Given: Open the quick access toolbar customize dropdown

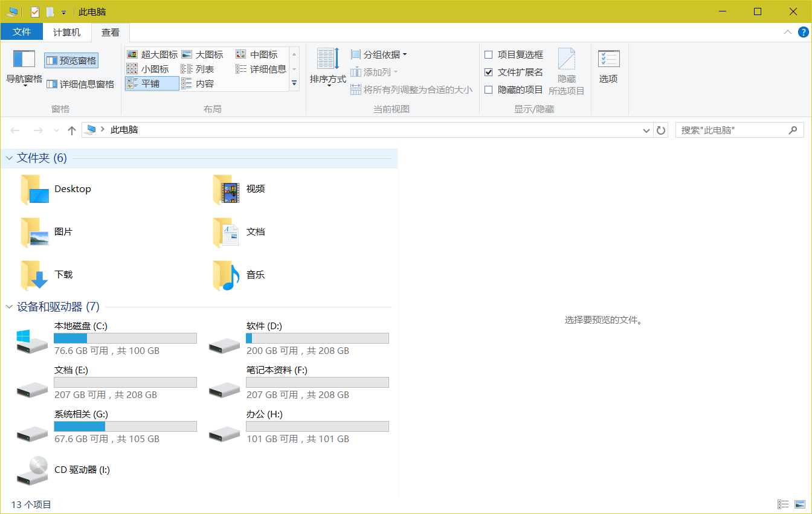Looking at the screenshot, I should click(x=63, y=12).
